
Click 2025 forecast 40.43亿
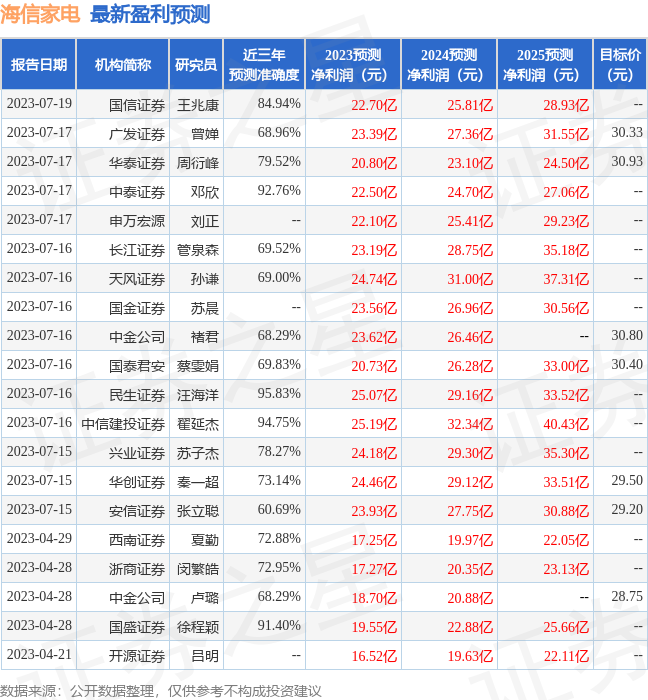point(566,424)
